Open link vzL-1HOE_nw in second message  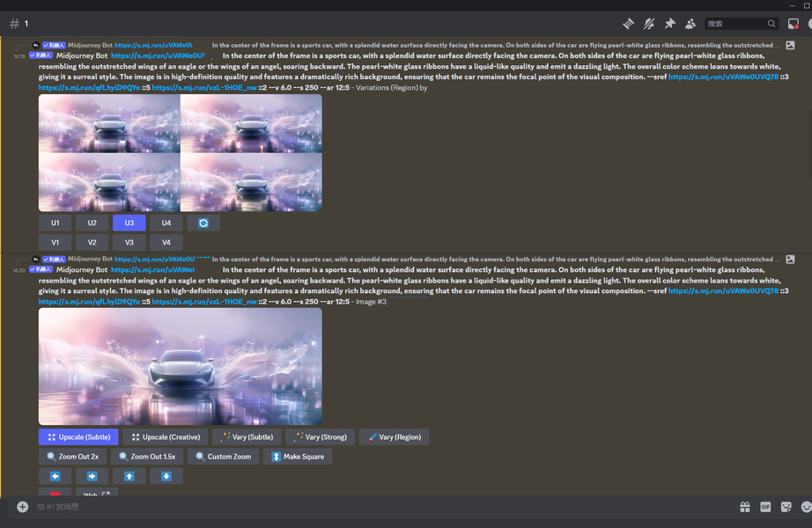204,301
